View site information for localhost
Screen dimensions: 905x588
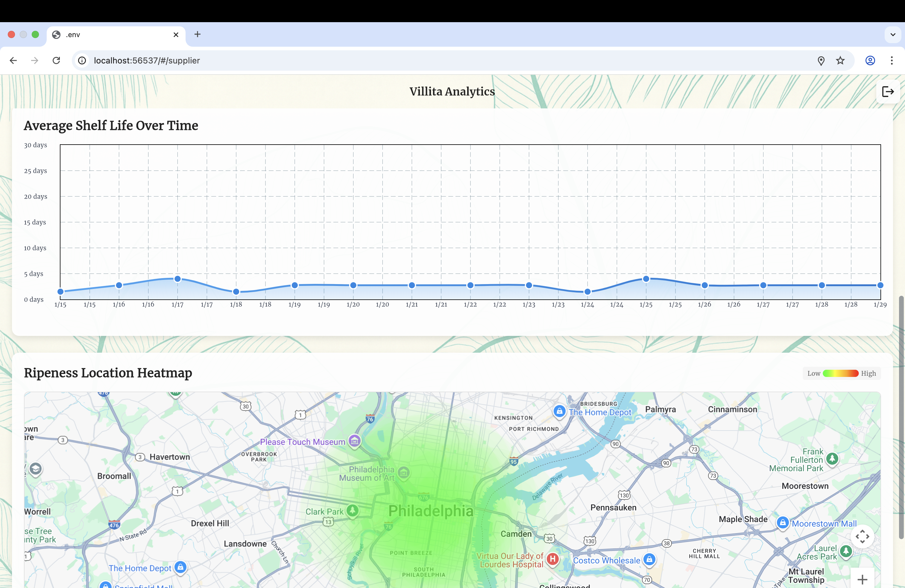(82, 60)
